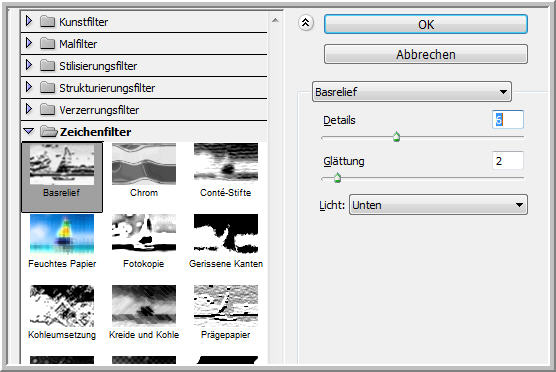
Task: Open the Basrelief filter dropdown
Action: tap(412, 91)
